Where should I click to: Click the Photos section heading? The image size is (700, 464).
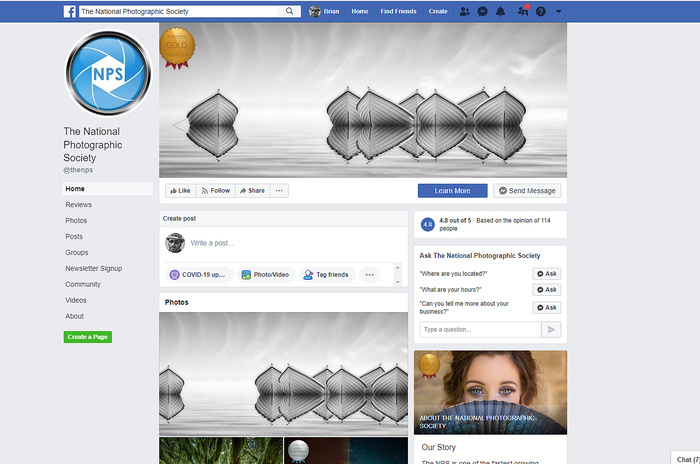tap(176, 302)
